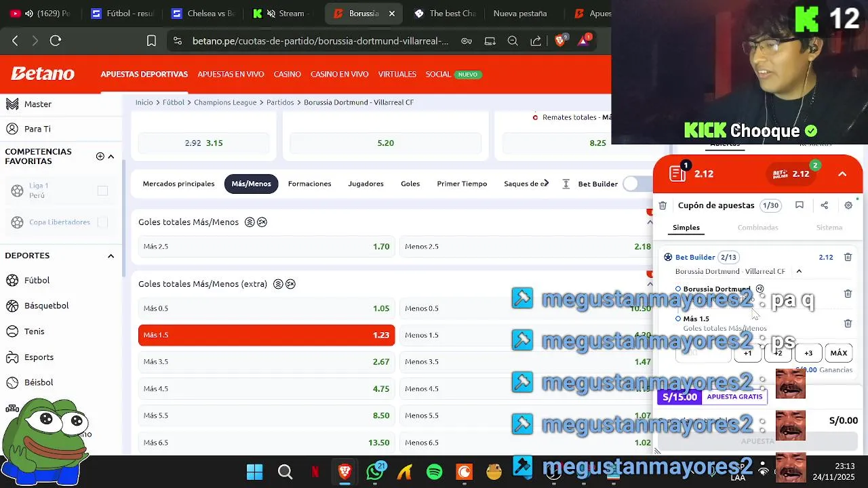Collapse Goles totales Más/Menos (extra) market
868x488 pixels.
650,284
